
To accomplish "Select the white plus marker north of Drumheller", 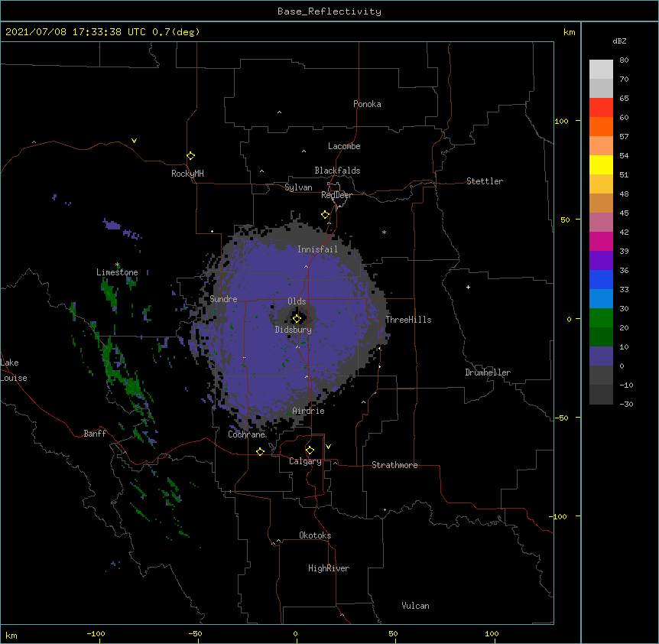I will 468,287.
